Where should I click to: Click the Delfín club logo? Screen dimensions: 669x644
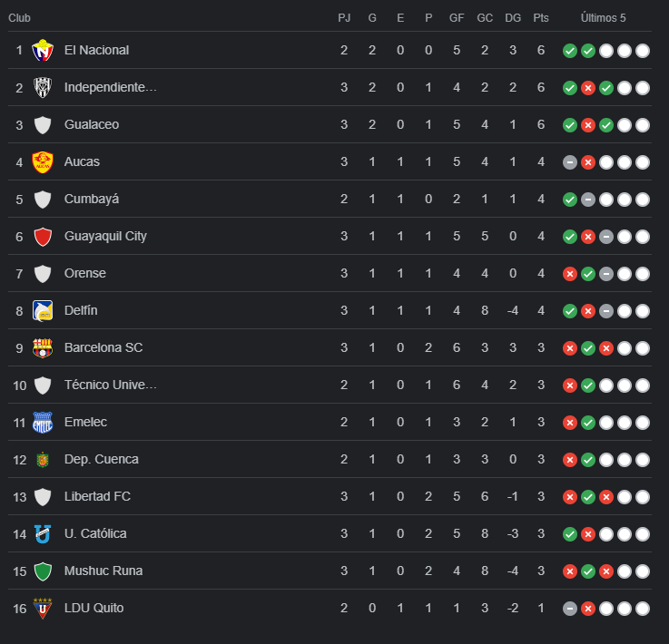coord(42,311)
